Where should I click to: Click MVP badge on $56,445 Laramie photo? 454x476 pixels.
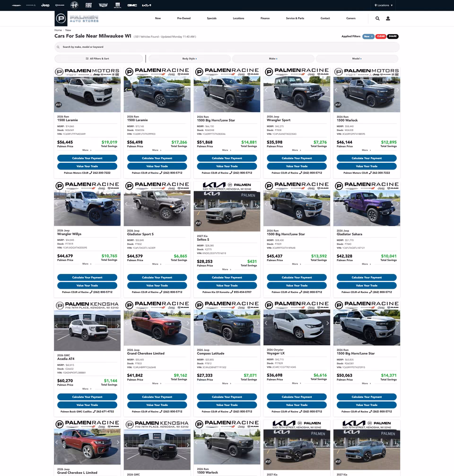59,105
